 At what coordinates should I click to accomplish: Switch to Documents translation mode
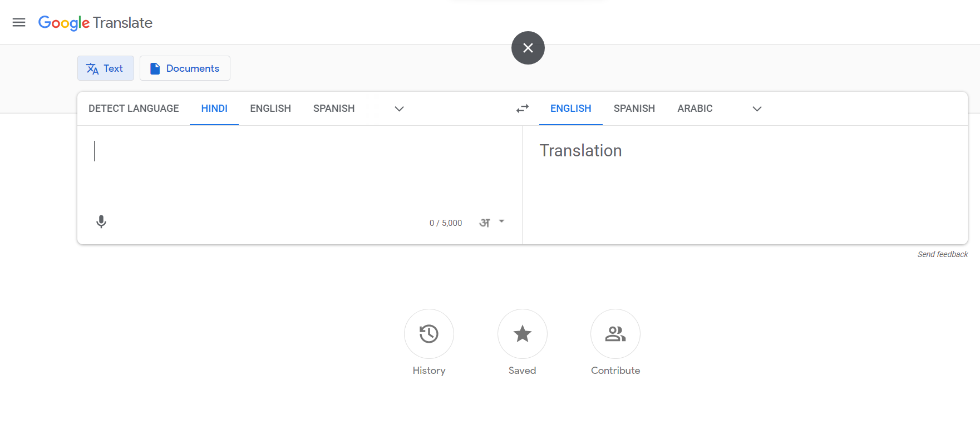tap(185, 68)
